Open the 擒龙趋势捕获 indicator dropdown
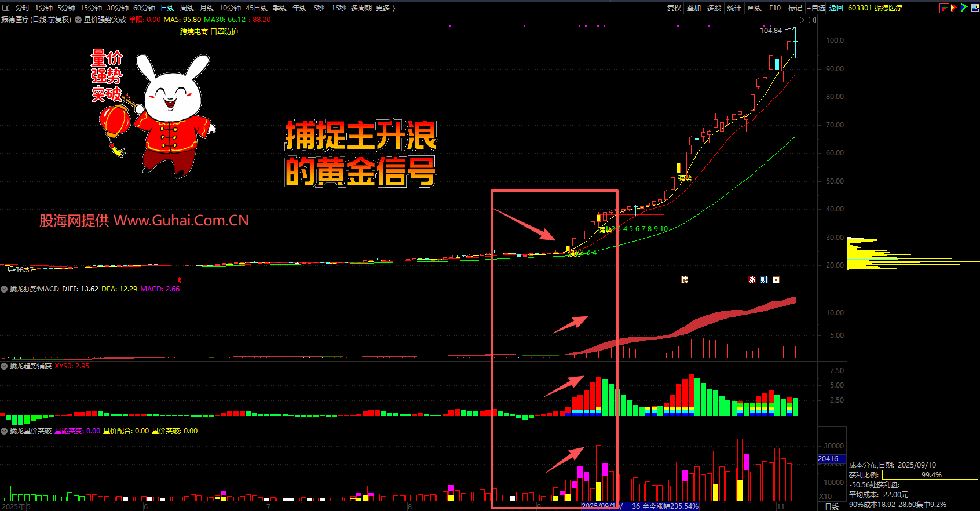The width and height of the screenshot is (980, 511). [4, 366]
